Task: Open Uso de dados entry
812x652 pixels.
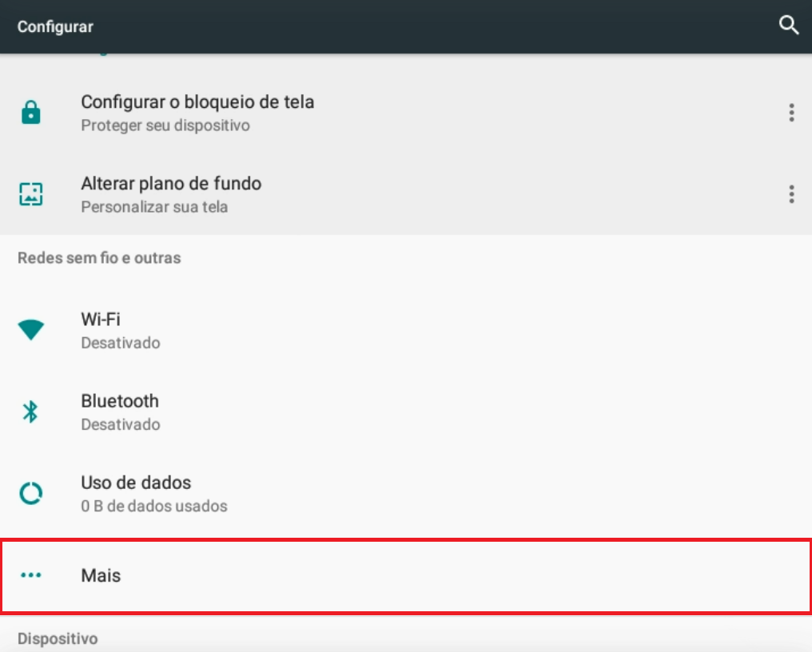Action: coord(406,493)
